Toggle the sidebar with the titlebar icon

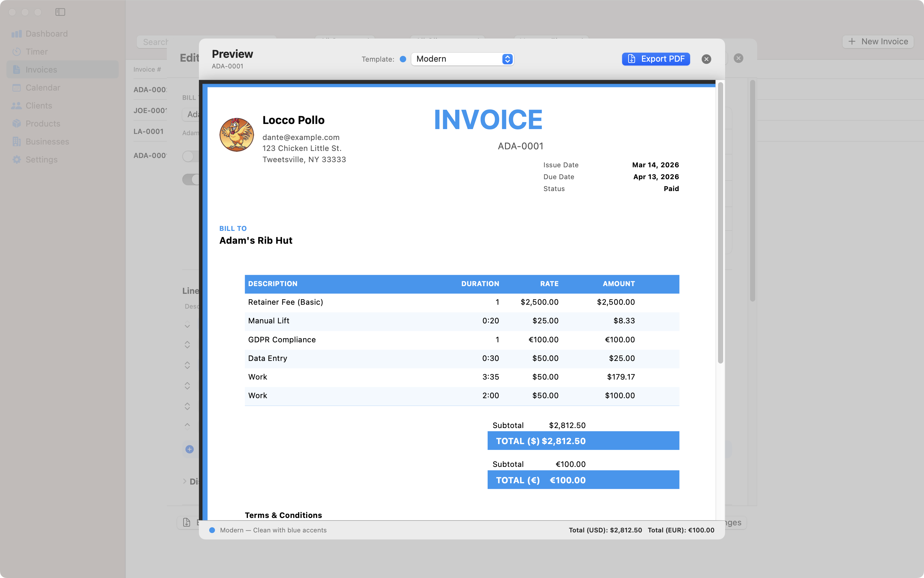coord(60,12)
